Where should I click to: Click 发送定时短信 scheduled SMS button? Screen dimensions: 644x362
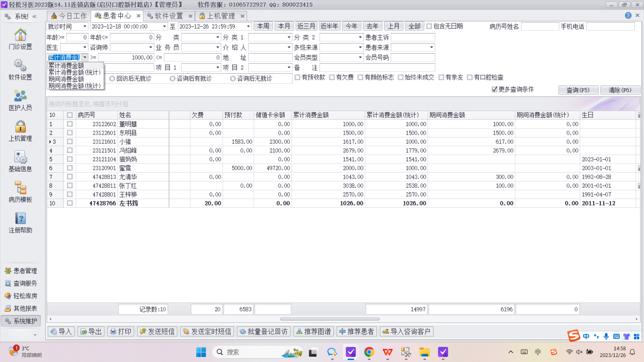tap(207, 331)
